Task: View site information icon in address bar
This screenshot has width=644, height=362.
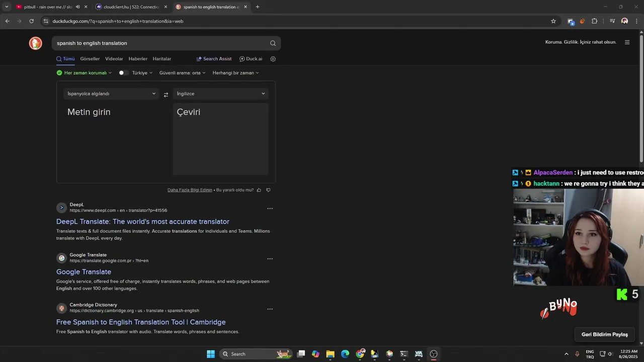Action: tap(46, 21)
